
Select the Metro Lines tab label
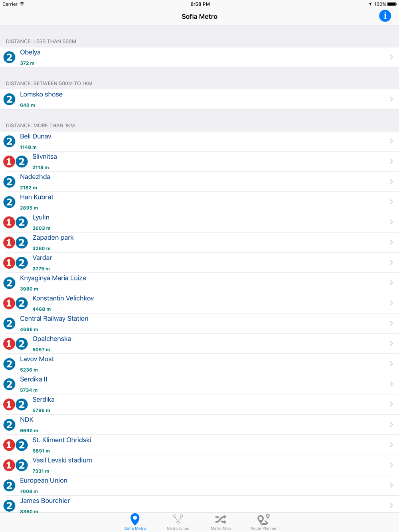click(x=178, y=528)
